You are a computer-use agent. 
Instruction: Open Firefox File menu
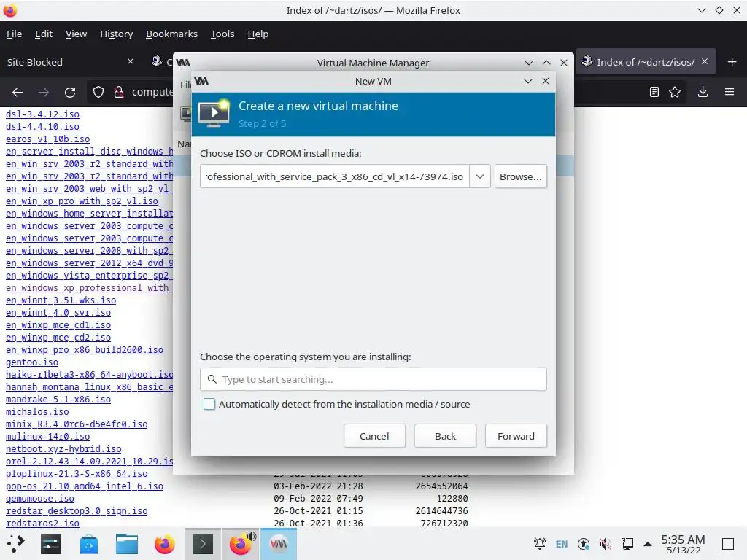click(x=14, y=34)
